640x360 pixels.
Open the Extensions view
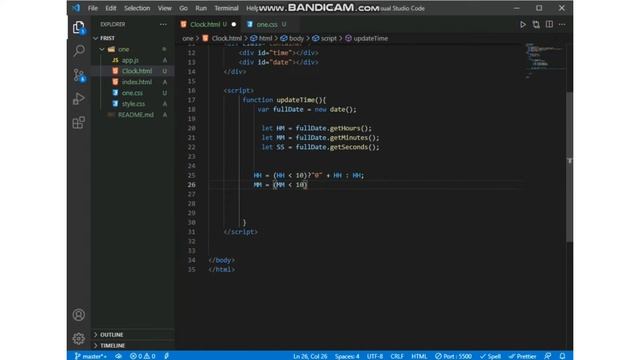pos(79,122)
